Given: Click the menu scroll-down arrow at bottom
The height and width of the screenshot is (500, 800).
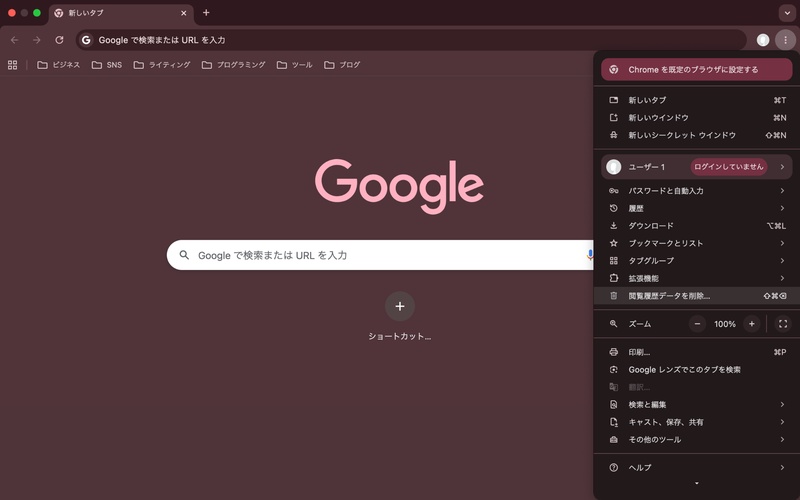Looking at the screenshot, I should coord(696,483).
